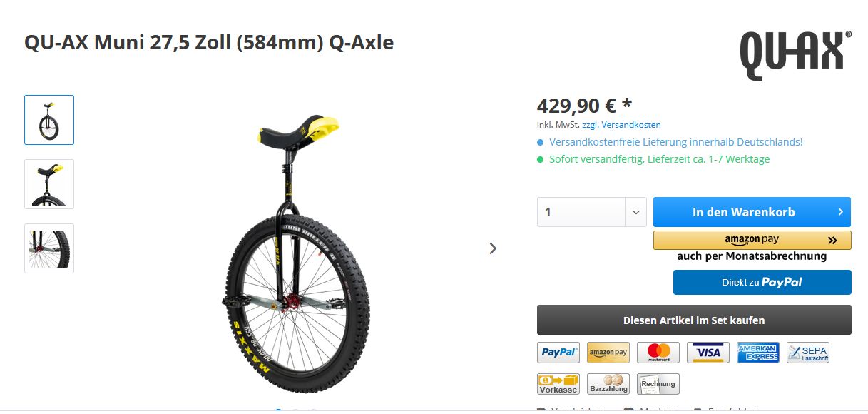Click the Rechnung payment icon
The width and height of the screenshot is (868, 414).
tap(658, 384)
